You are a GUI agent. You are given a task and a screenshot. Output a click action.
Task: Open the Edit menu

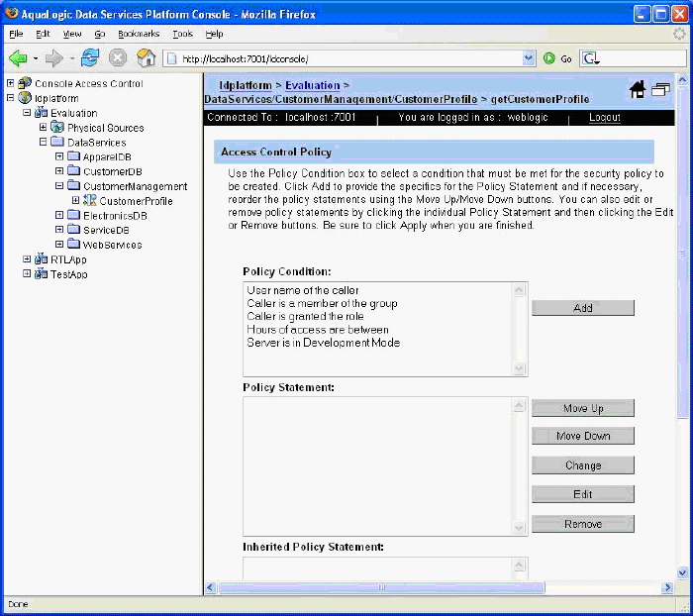pos(43,34)
